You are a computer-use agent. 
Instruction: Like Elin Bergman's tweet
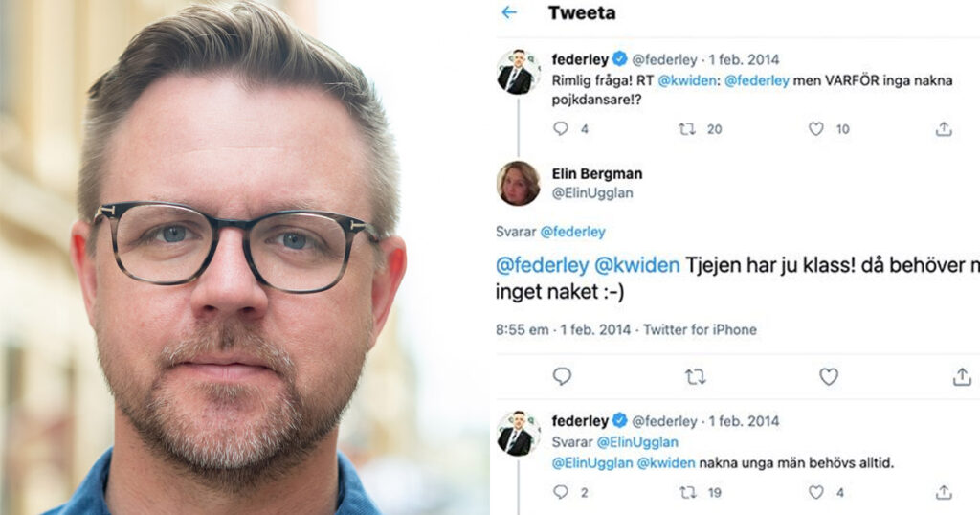coord(829,376)
